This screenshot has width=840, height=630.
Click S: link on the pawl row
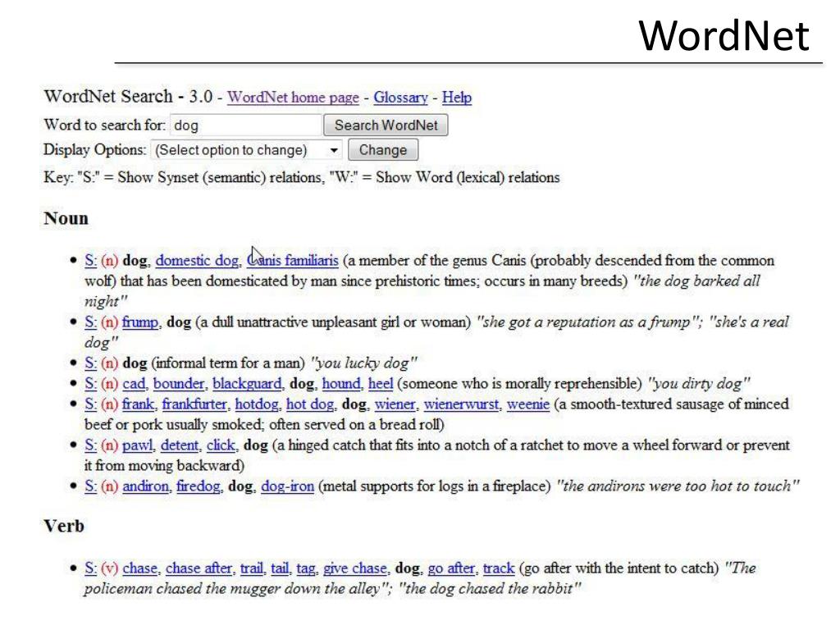90,445
